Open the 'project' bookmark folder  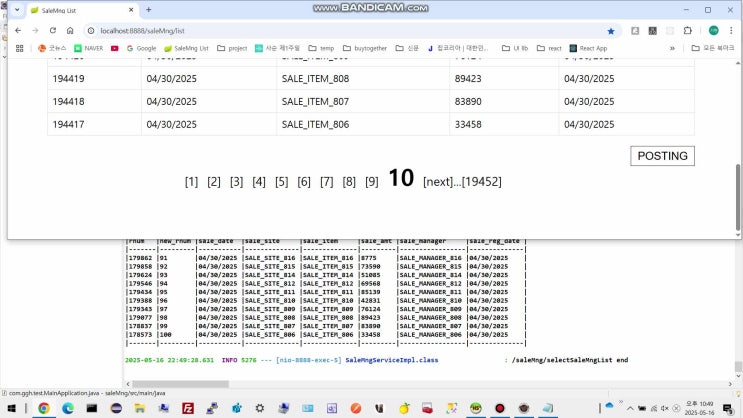pos(231,47)
